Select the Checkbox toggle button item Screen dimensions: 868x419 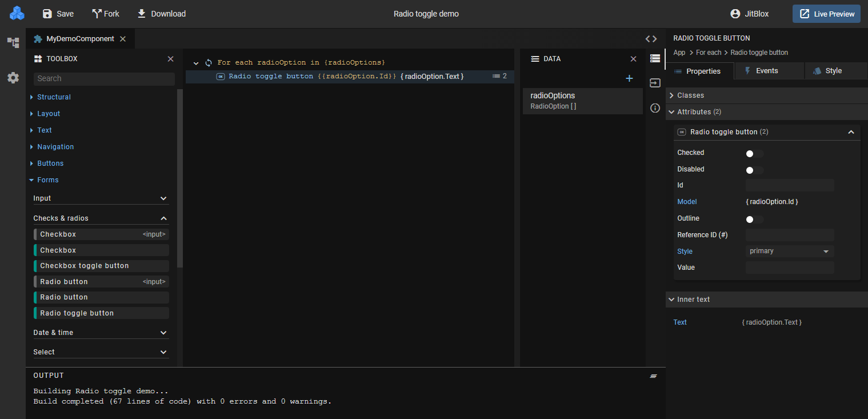[x=101, y=266]
